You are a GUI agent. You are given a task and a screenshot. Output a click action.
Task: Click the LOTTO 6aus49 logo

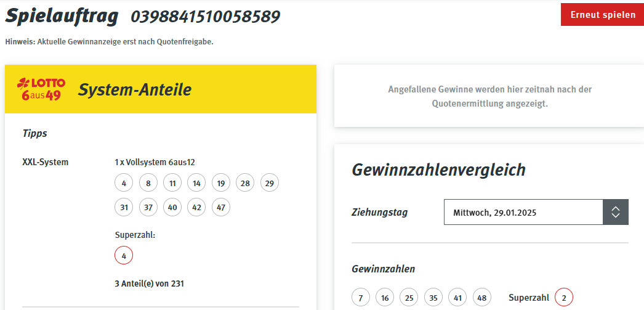point(41,89)
